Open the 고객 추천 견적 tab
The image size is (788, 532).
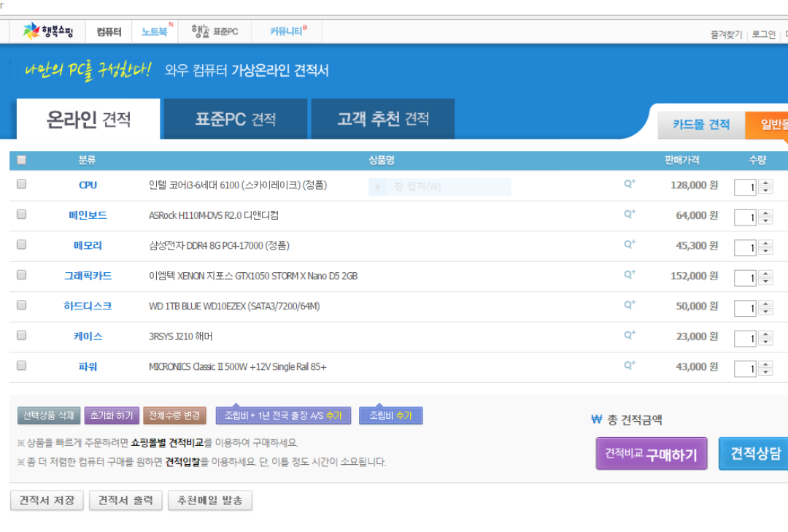[x=382, y=119]
